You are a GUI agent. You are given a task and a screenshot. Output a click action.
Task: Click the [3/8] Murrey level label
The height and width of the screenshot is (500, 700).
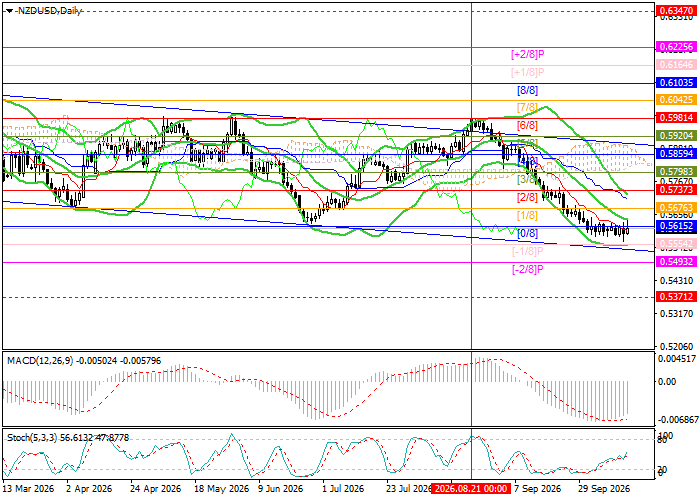tap(527, 179)
